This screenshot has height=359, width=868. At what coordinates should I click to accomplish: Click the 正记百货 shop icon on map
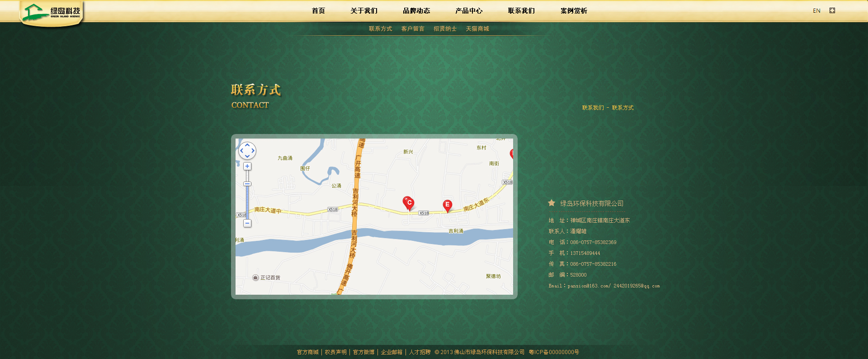point(255,278)
